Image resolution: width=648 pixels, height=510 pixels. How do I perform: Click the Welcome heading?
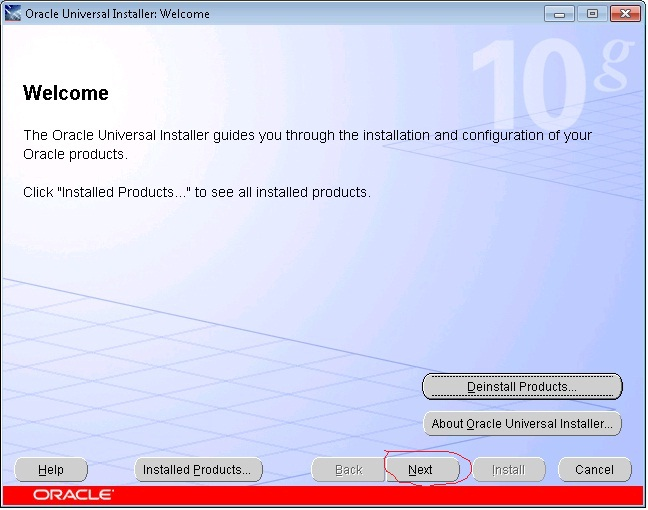pyautogui.click(x=66, y=93)
